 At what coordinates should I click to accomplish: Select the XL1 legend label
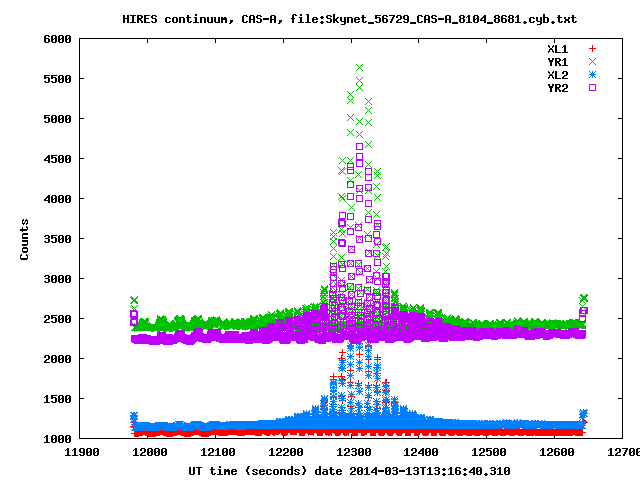point(558,49)
